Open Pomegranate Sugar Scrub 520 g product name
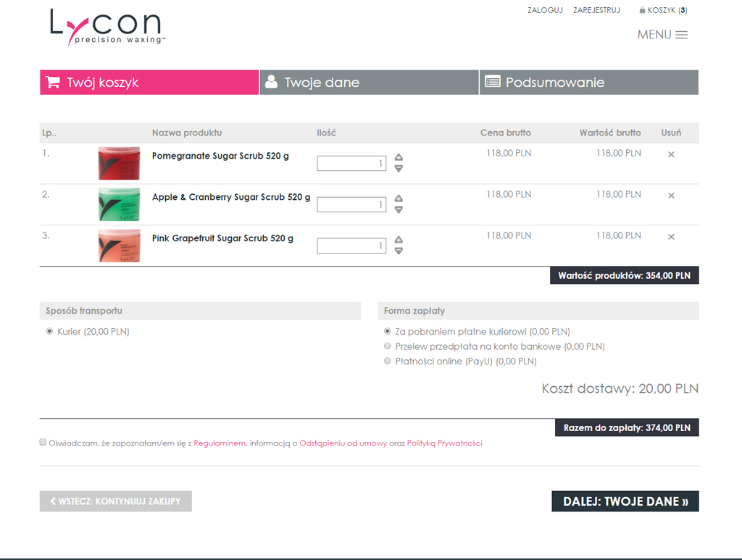Screen dimensions: 742x560 click(220, 156)
